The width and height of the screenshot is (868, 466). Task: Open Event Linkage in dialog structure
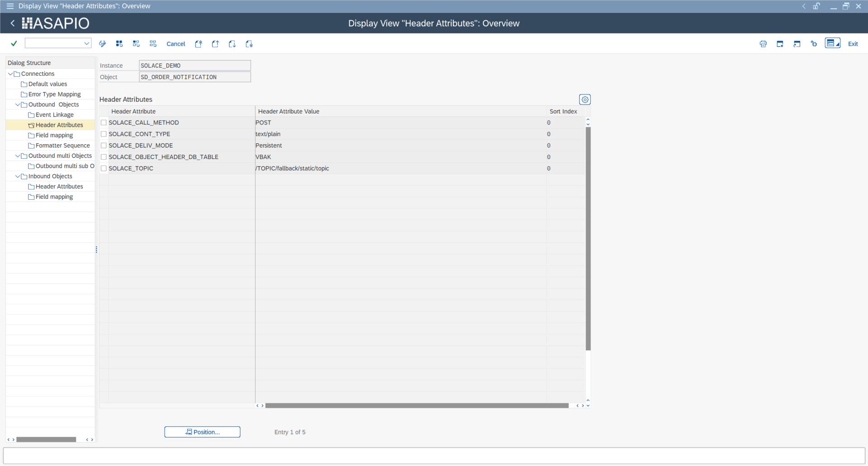coord(54,115)
